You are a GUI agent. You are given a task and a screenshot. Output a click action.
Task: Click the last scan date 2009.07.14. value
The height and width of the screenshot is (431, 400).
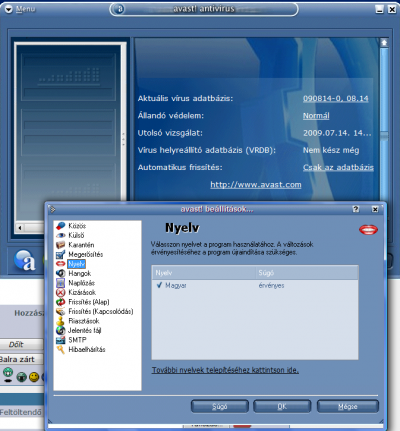tap(337, 133)
